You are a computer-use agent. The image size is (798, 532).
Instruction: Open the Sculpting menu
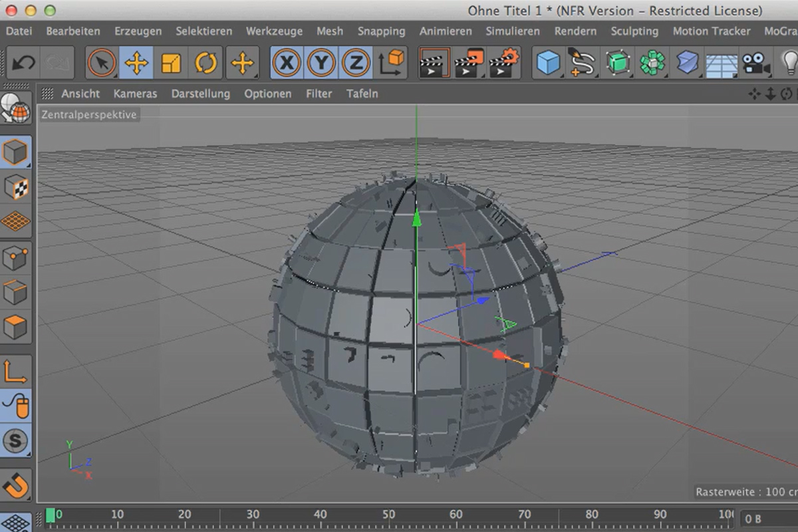point(634,31)
